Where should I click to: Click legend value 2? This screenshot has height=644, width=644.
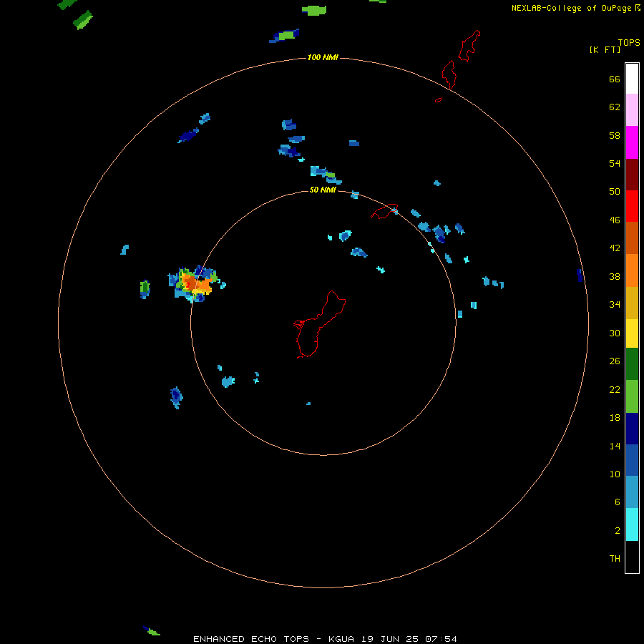[617, 530]
